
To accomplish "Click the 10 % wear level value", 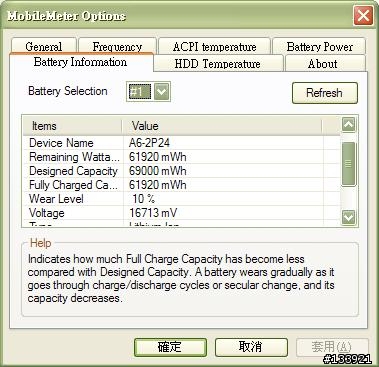I will point(144,199).
